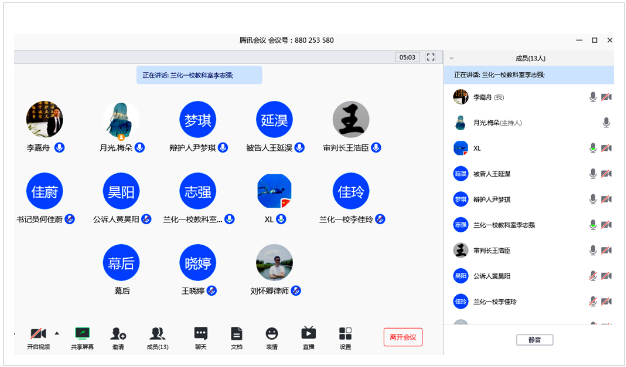The width and height of the screenshot is (626, 367).
Task: Click the muted mic icon beside 王晓婷
Action: click(212, 291)
